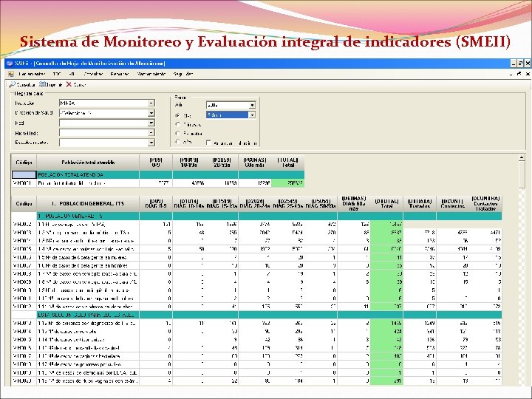532x399 pixels.
Task: Select the Trimestre radio button
Action: [178, 125]
